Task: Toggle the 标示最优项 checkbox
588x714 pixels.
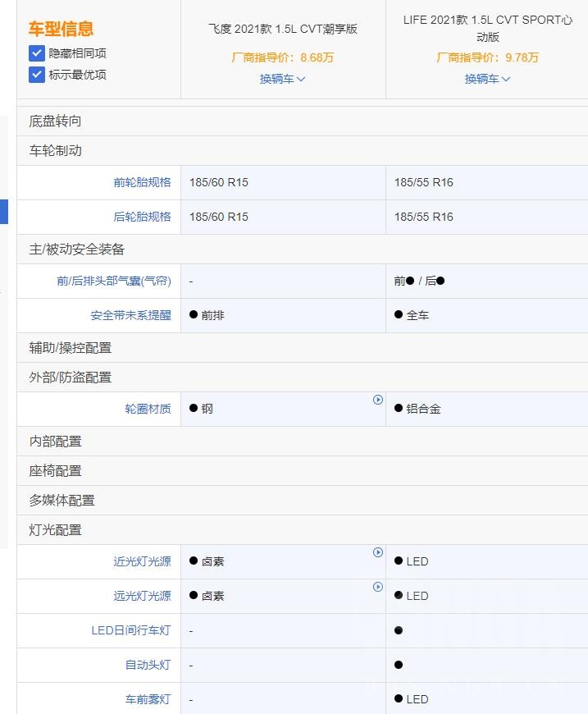Action: pos(37,75)
